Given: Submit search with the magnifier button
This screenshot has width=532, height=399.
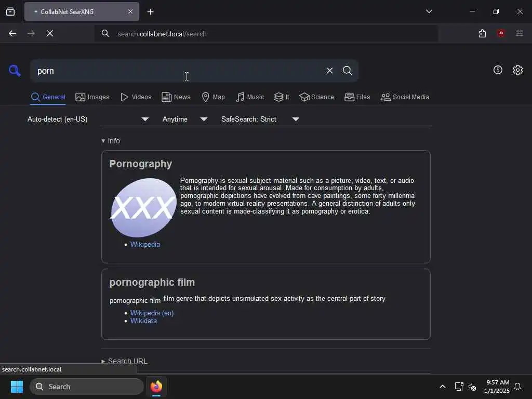Looking at the screenshot, I should 347,71.
